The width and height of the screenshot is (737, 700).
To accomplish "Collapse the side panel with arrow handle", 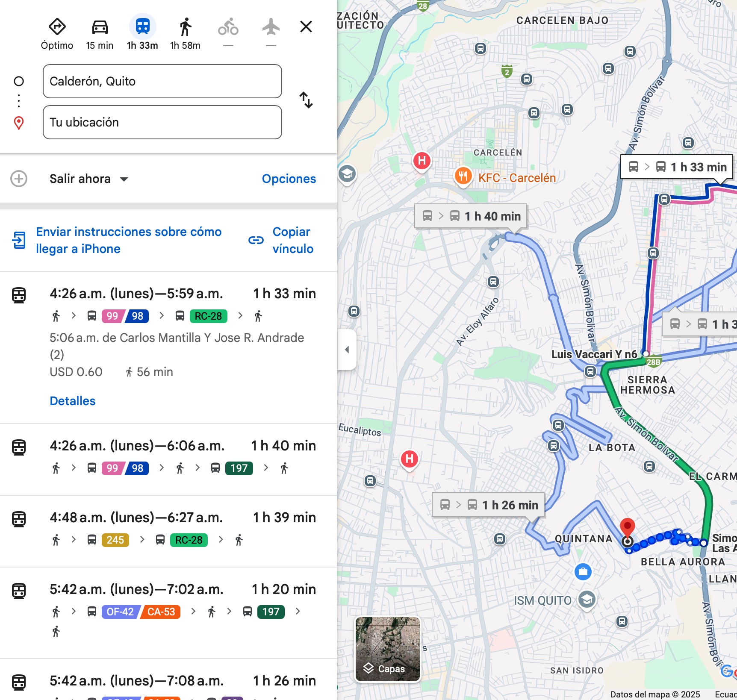I will pos(347,350).
